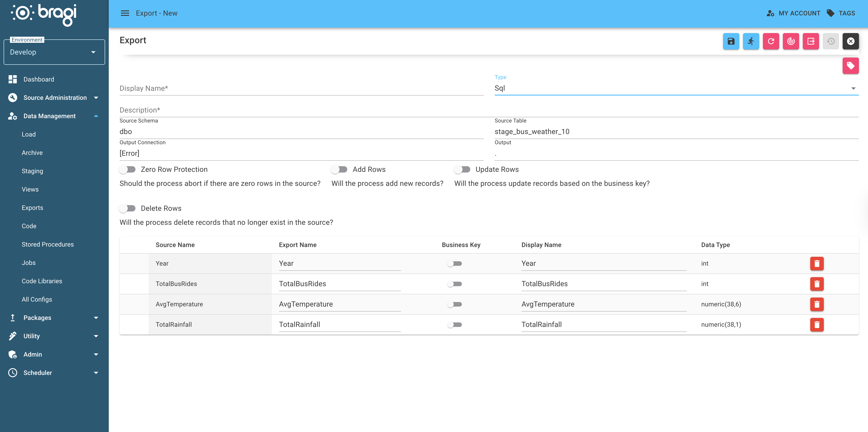Click the Packages upload icon
Image resolution: width=868 pixels, height=432 pixels.
pos(12,317)
